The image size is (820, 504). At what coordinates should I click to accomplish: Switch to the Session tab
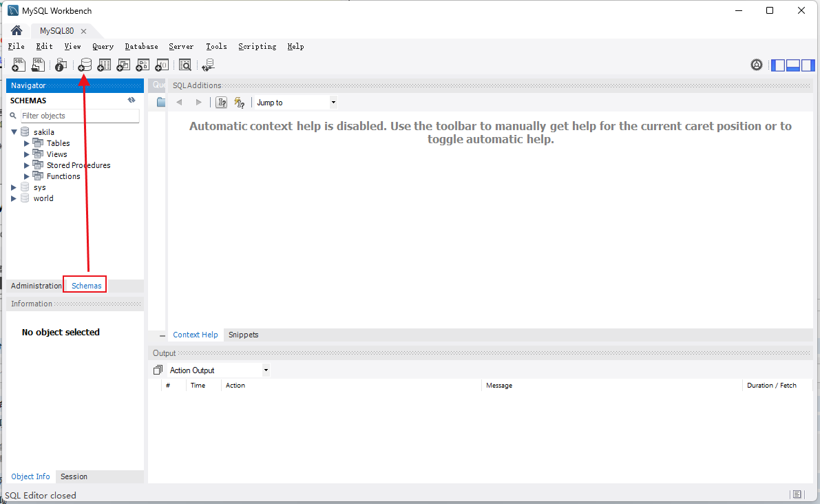74,476
